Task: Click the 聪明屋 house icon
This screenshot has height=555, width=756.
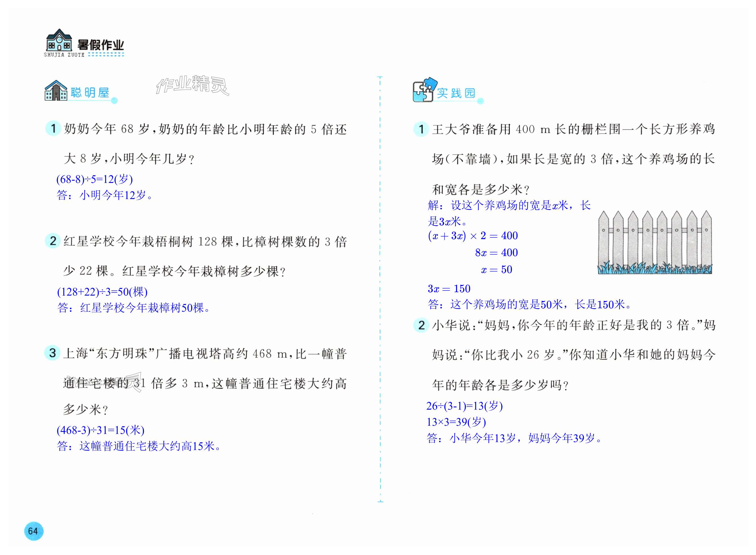Action: point(56,91)
